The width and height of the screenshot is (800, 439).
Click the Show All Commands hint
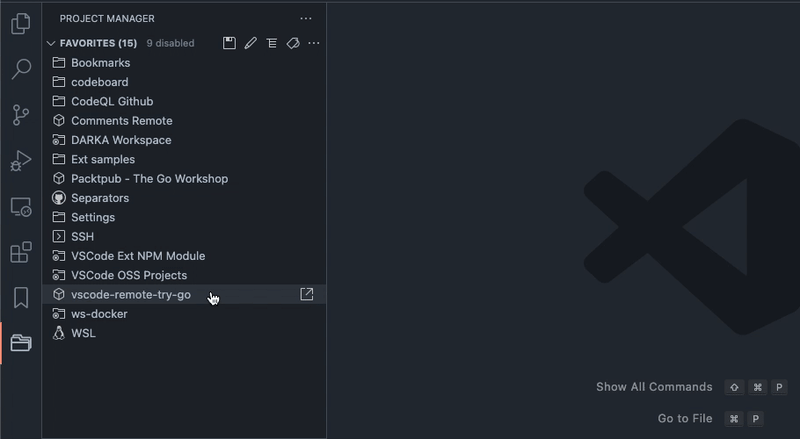click(654, 387)
